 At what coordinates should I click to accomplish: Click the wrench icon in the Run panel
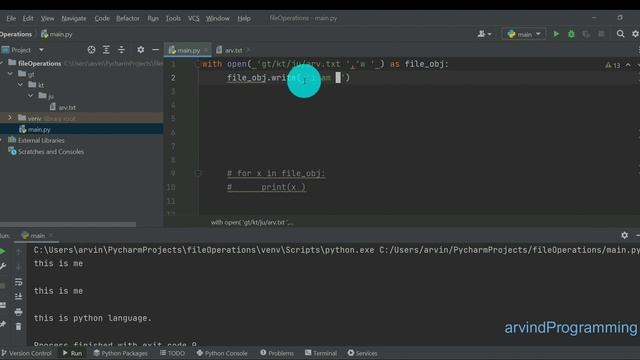3,267
